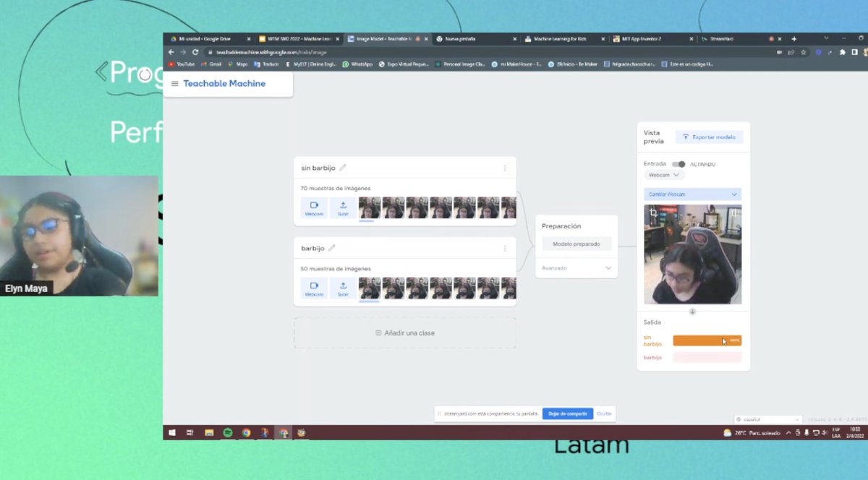Click 'Ocultar' link in sharing bar
Screen dimensions: 868x480
pos(605,413)
